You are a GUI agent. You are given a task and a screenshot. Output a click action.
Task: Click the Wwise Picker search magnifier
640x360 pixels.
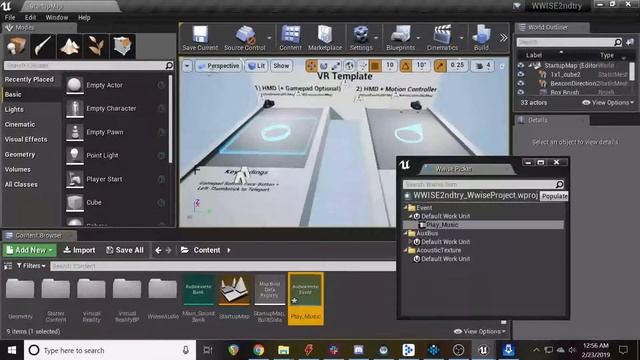559,184
